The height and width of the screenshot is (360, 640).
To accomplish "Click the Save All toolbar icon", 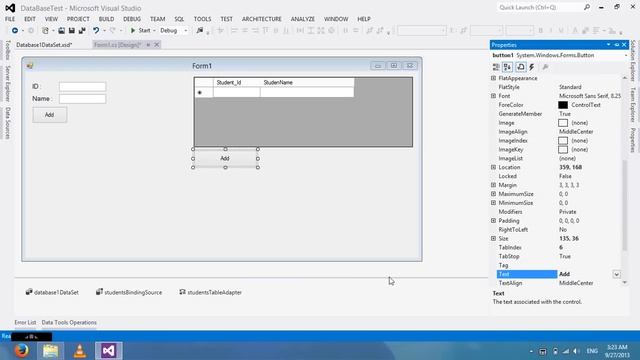I will tap(82, 31).
